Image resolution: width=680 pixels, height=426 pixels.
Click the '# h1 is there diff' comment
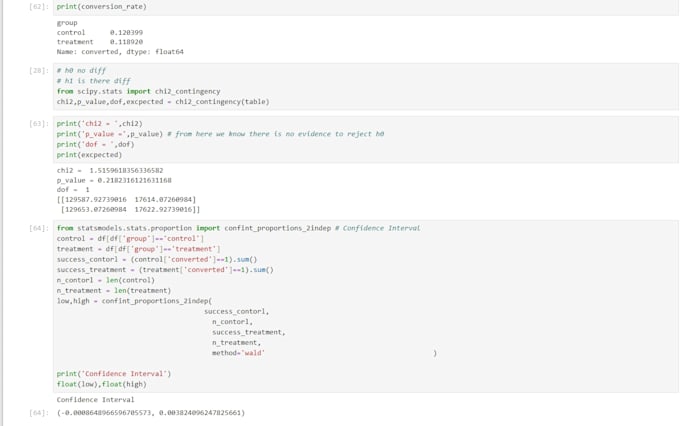[x=93, y=81]
